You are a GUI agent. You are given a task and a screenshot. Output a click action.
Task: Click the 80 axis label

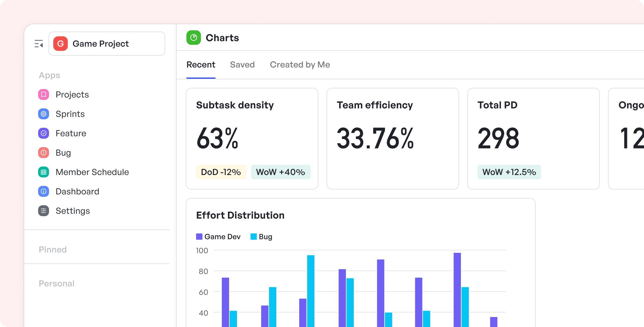coord(203,271)
